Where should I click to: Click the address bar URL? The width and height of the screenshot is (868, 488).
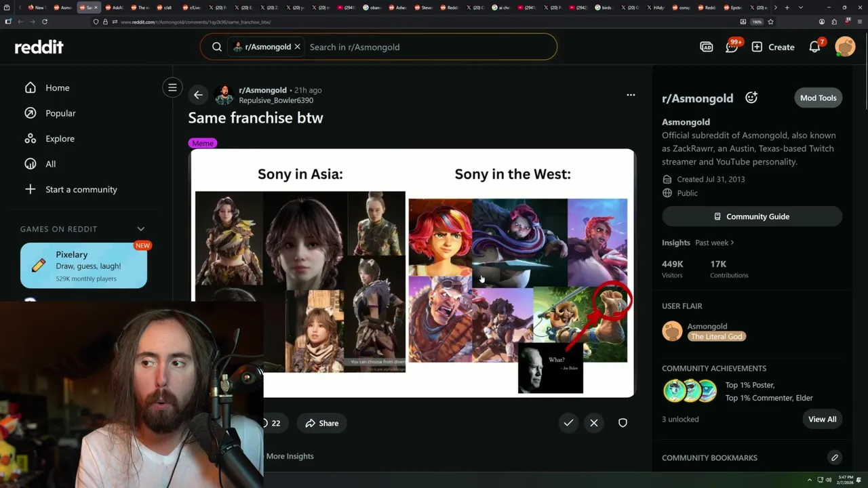click(196, 22)
